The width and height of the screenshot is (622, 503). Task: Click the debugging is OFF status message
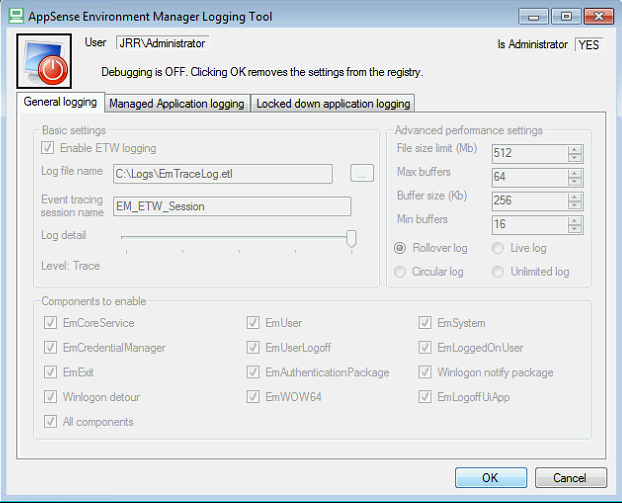[262, 72]
